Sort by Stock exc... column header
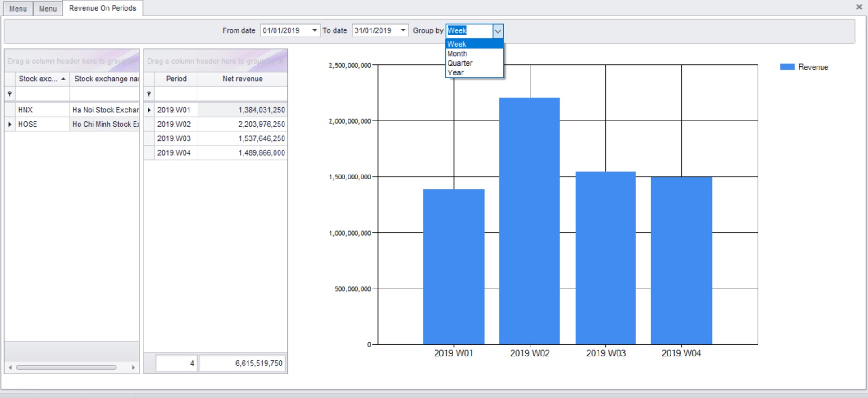This screenshot has height=398, width=868. (42, 79)
